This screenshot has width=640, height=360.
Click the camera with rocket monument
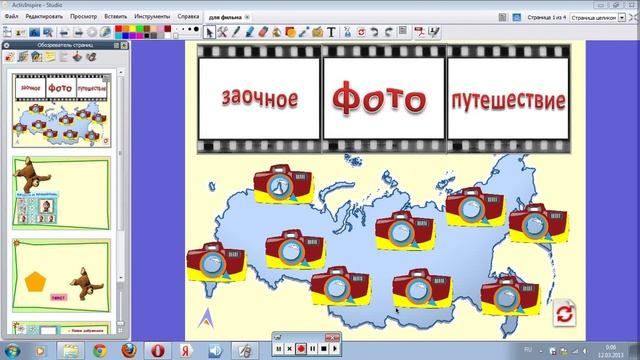[284, 184]
